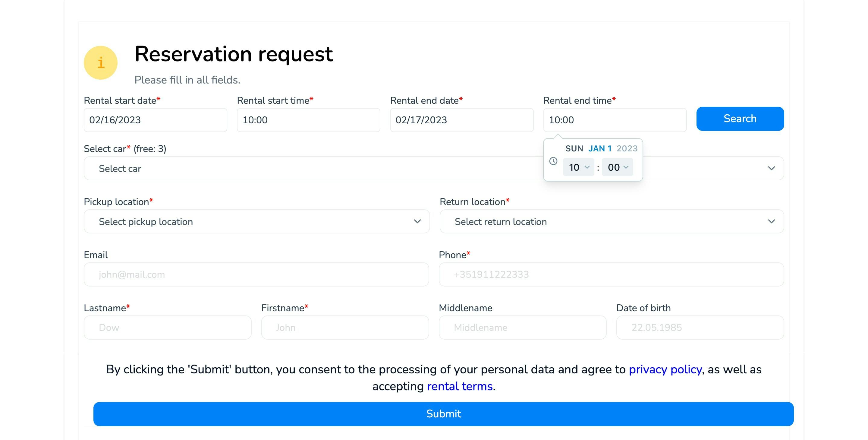Image resolution: width=868 pixels, height=440 pixels.
Task: Click the Date of birth field
Action: (700, 328)
